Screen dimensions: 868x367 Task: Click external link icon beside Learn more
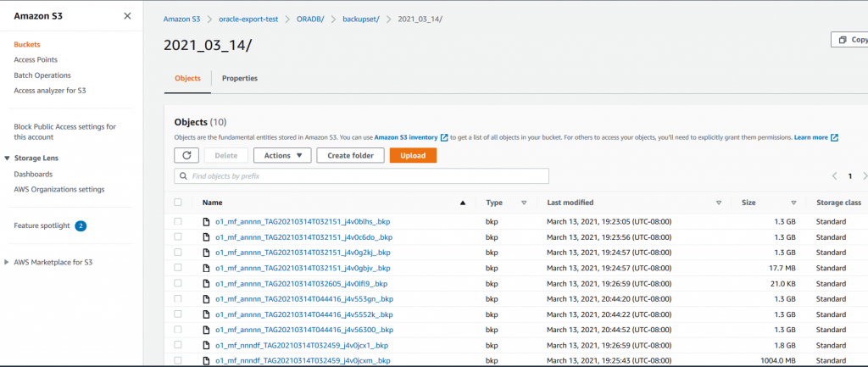[834, 137]
